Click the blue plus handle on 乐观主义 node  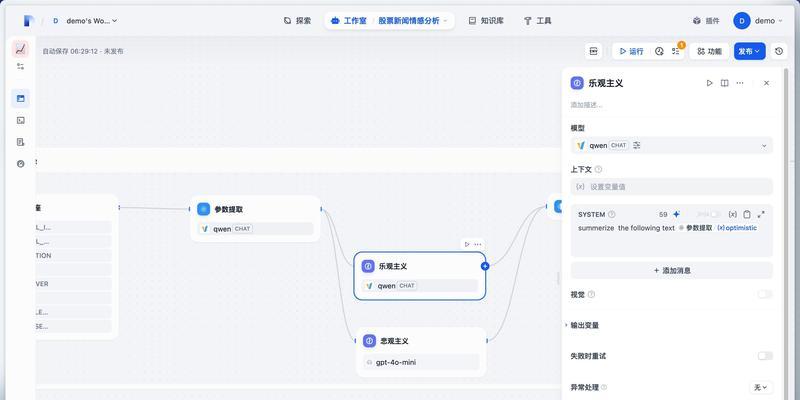pos(485,266)
